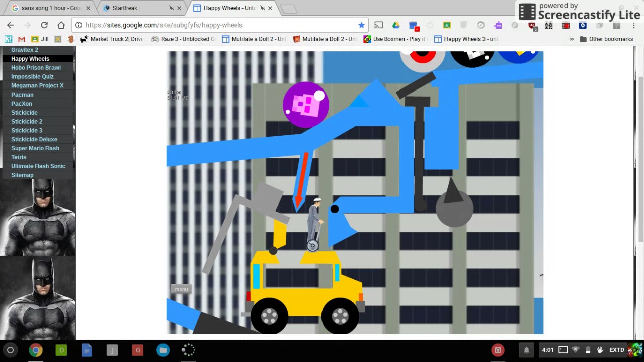Screen dimensions: 644x362
Task: Bookmark page with the blue star
Action: click(361, 25)
